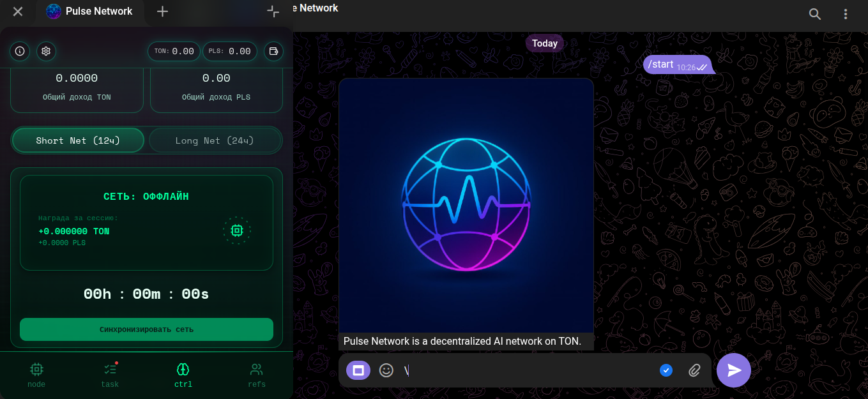Search in the chat
The image size is (868, 399).
point(815,14)
